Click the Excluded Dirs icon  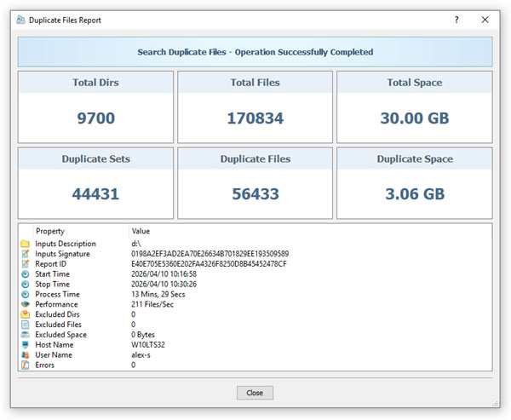pos(25,314)
